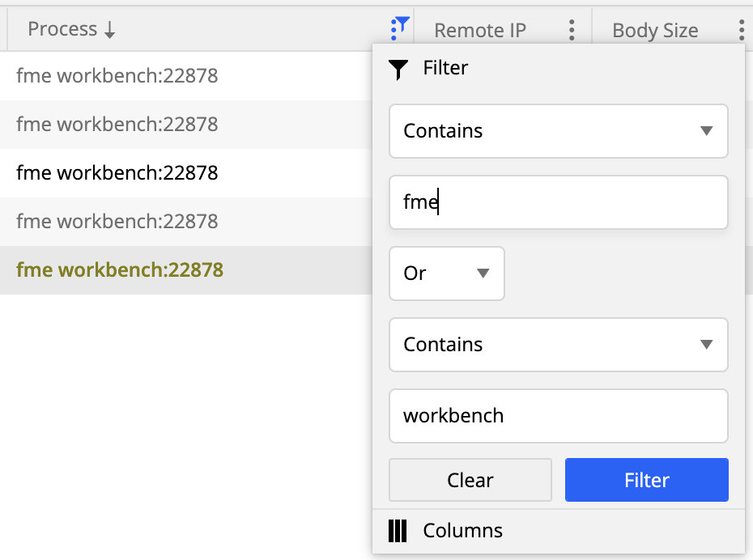Screen dimensions: 753x560
Task: Open the Body Size column three-dot menu
Action: (742, 28)
